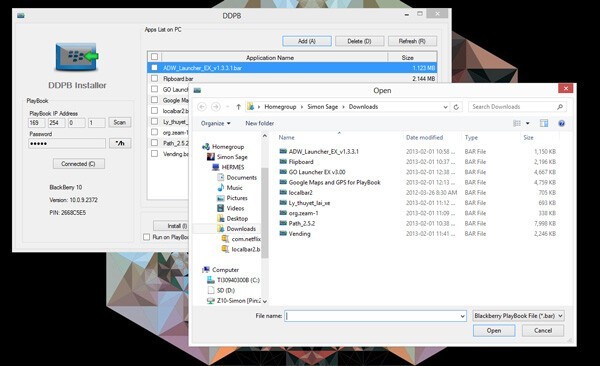Sort files by Size column in Open dialog
Screen dimensions: 600x366
(528, 137)
